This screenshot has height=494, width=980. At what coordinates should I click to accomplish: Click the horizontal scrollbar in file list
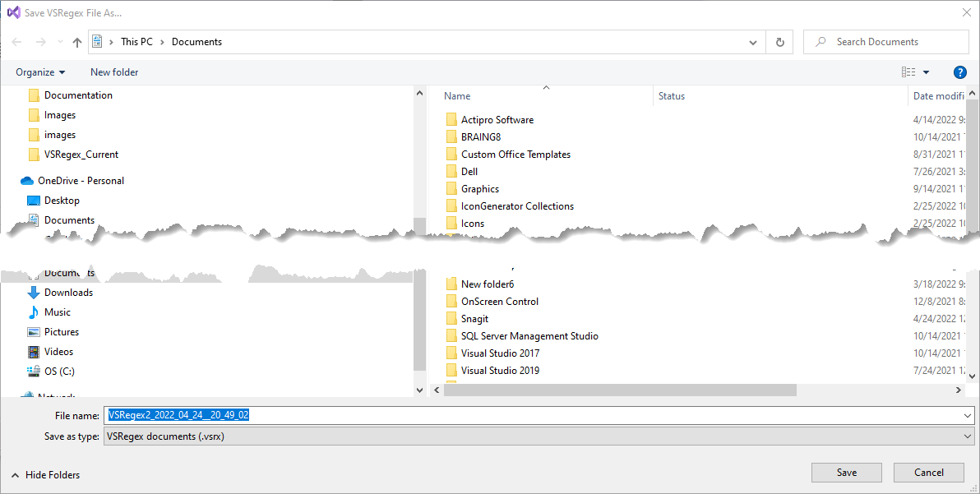(x=620, y=390)
